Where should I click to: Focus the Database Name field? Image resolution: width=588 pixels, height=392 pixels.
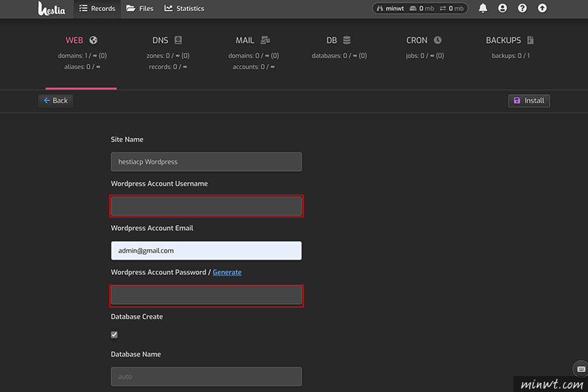206,377
